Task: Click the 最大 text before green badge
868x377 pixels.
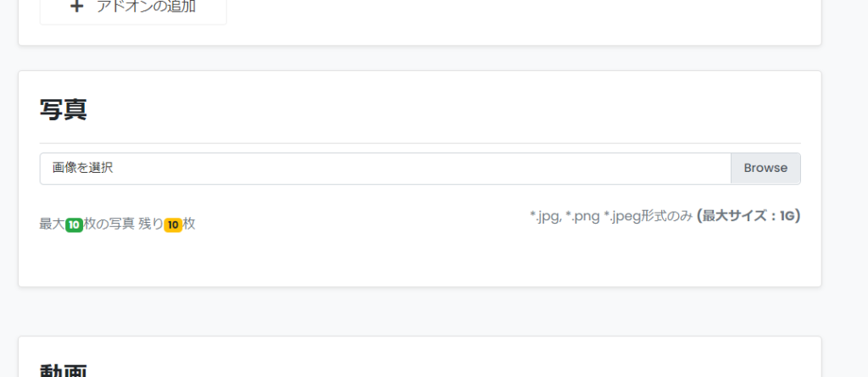Action: click(53, 225)
